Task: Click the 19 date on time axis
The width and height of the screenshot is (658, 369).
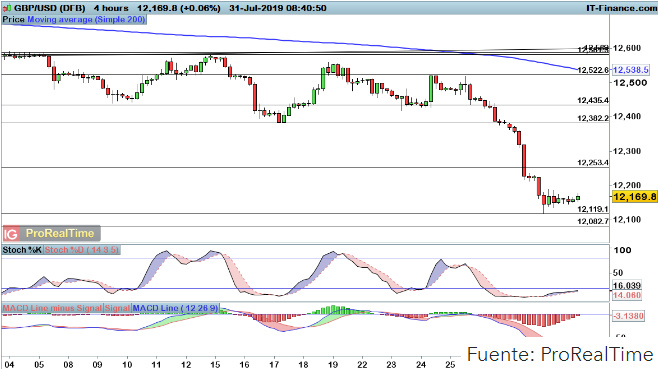Action: (333, 364)
